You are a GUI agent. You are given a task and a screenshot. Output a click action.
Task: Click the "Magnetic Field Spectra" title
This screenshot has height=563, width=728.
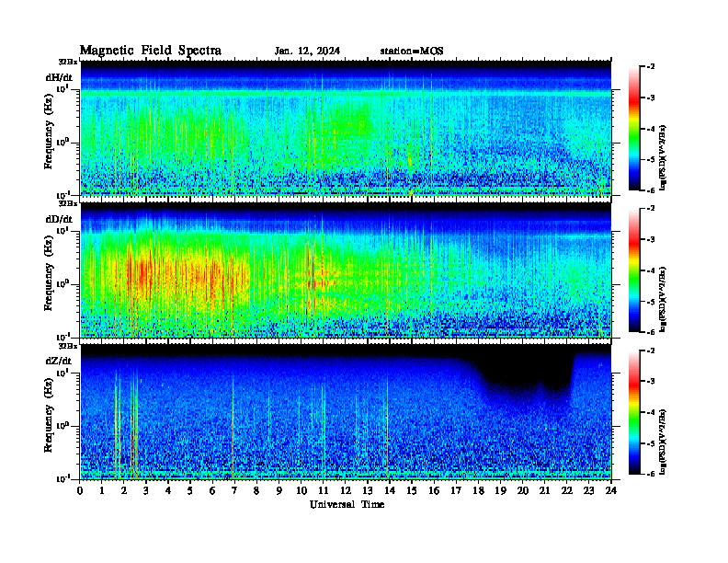click(x=151, y=51)
